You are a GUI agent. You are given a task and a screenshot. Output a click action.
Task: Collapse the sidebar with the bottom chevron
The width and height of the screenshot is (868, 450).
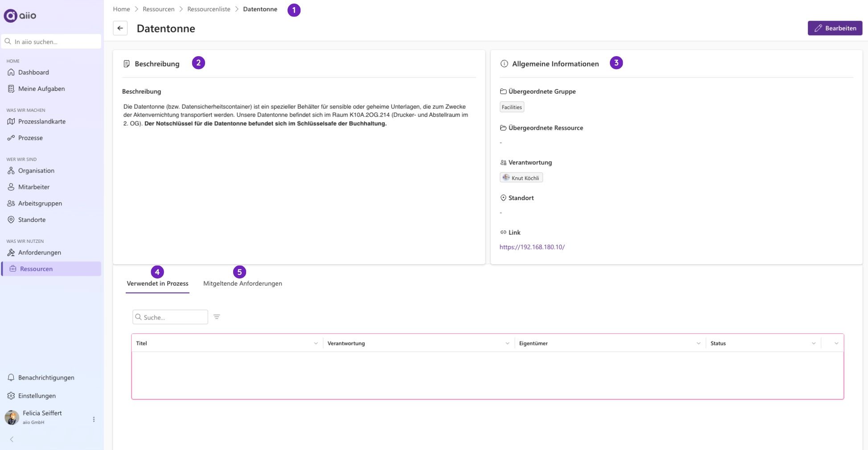click(12, 439)
